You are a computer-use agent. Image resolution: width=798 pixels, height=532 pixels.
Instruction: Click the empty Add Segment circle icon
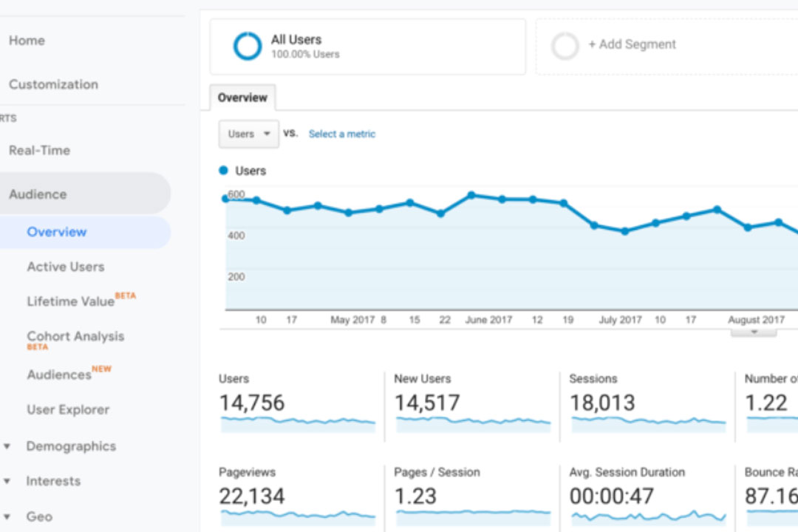coord(565,46)
